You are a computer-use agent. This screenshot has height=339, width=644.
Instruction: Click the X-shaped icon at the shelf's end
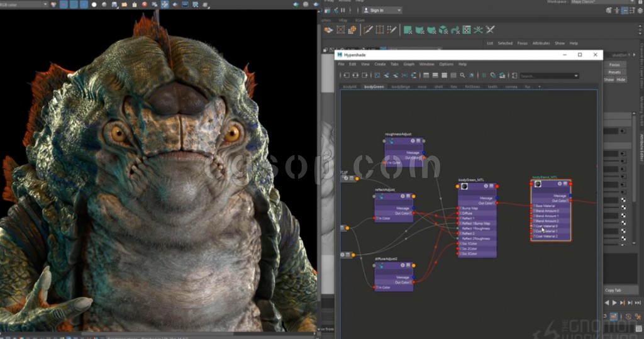(x=490, y=30)
